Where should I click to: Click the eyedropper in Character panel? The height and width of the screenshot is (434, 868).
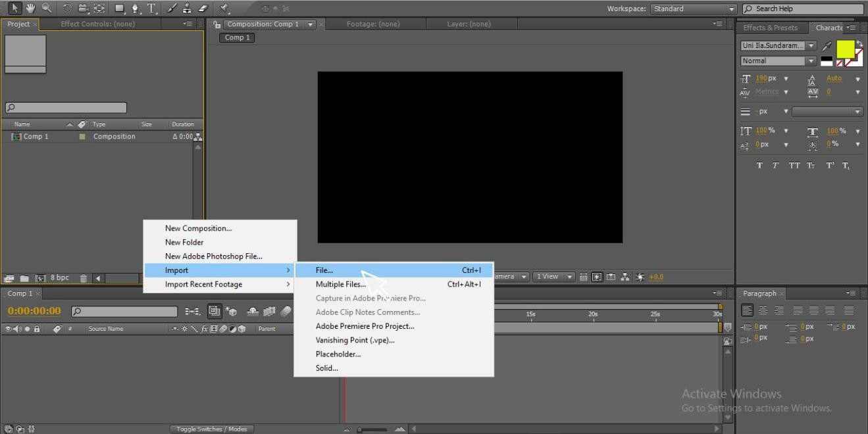point(827,46)
